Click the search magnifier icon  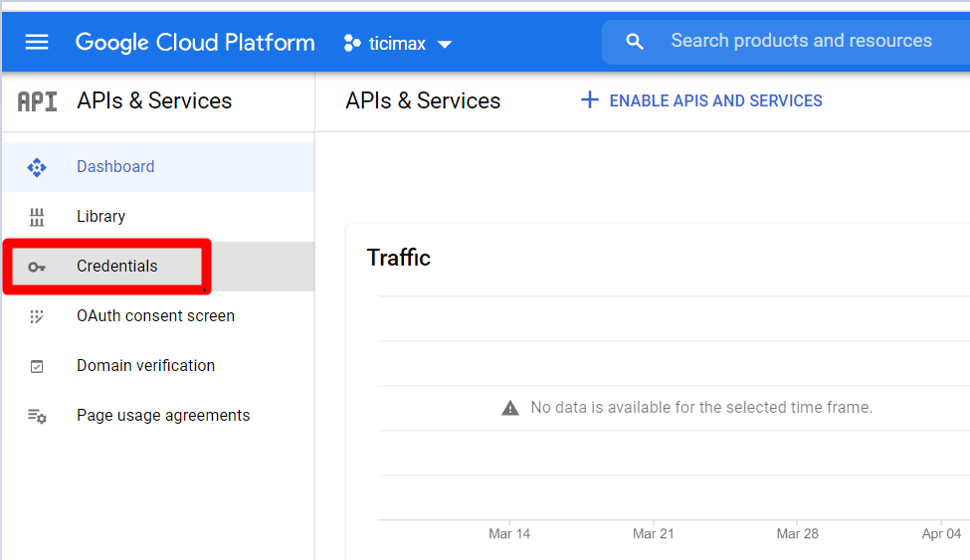click(x=634, y=42)
